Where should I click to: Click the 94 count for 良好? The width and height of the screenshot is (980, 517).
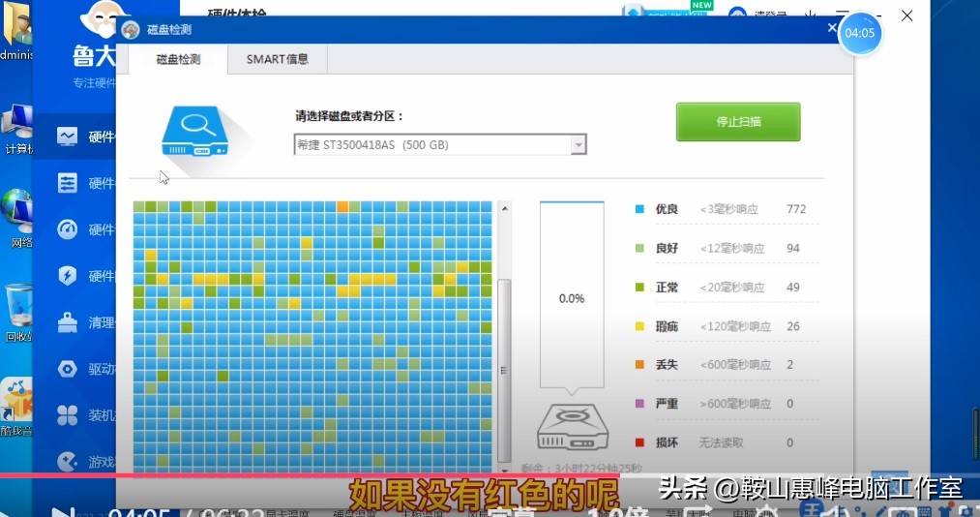(x=793, y=248)
